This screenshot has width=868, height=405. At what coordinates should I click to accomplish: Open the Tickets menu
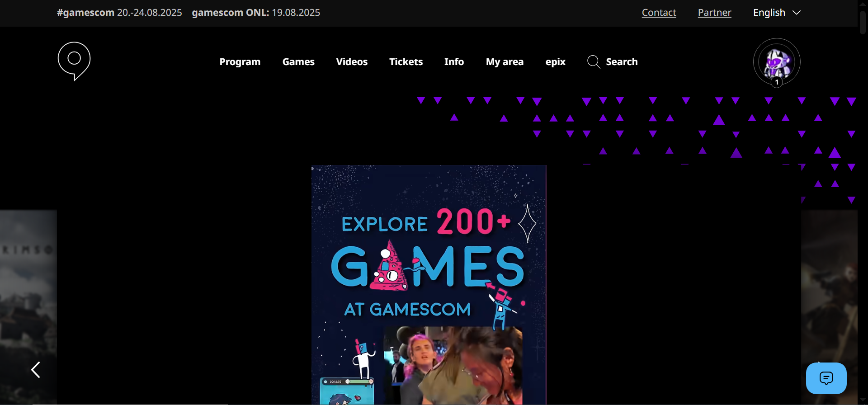(x=406, y=62)
